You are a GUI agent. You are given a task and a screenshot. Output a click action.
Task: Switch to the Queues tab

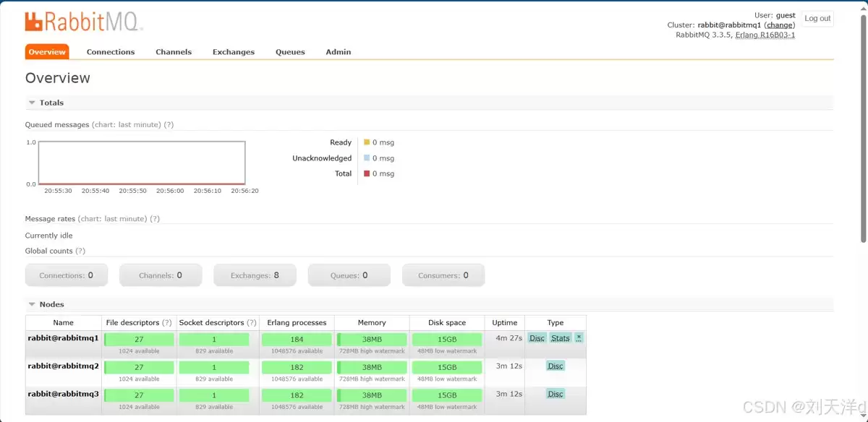290,52
